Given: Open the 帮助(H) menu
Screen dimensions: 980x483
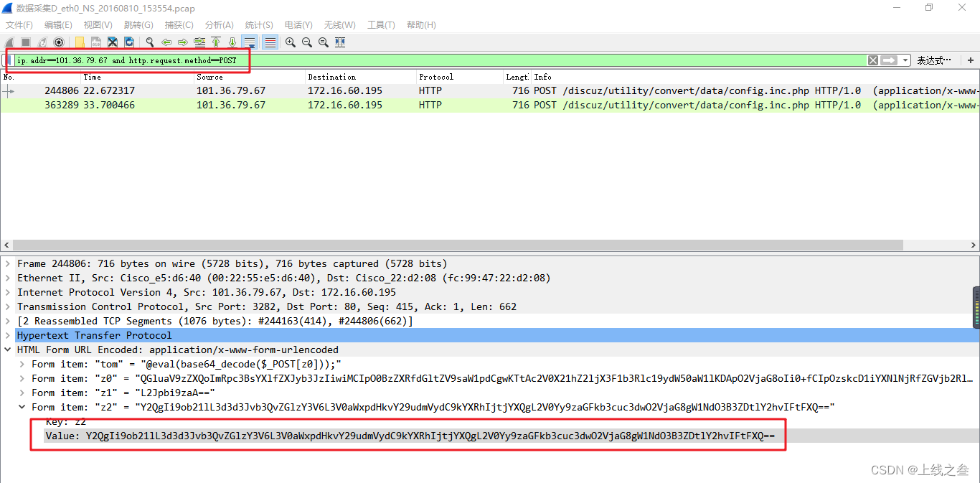Looking at the screenshot, I should [x=421, y=25].
